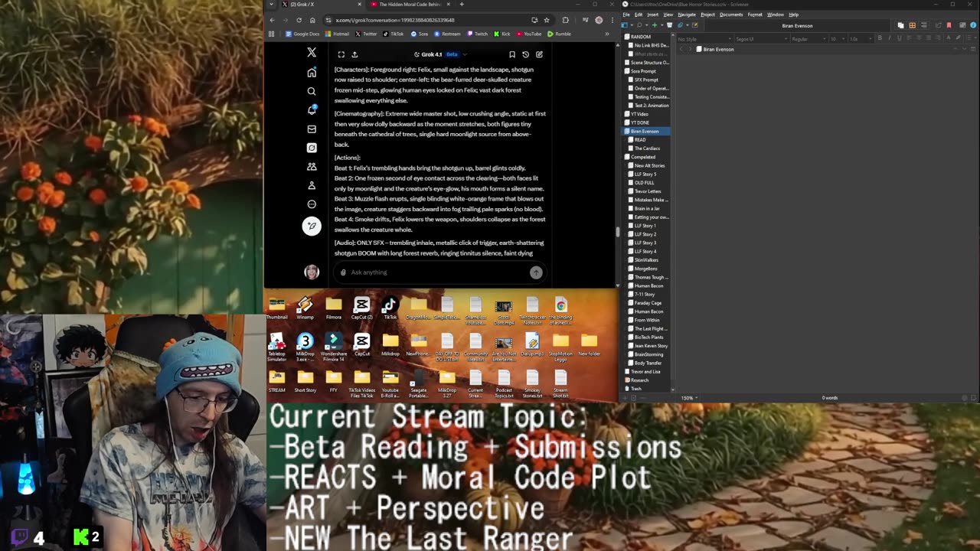Open the Notifications bell in X sidebar

click(312, 110)
